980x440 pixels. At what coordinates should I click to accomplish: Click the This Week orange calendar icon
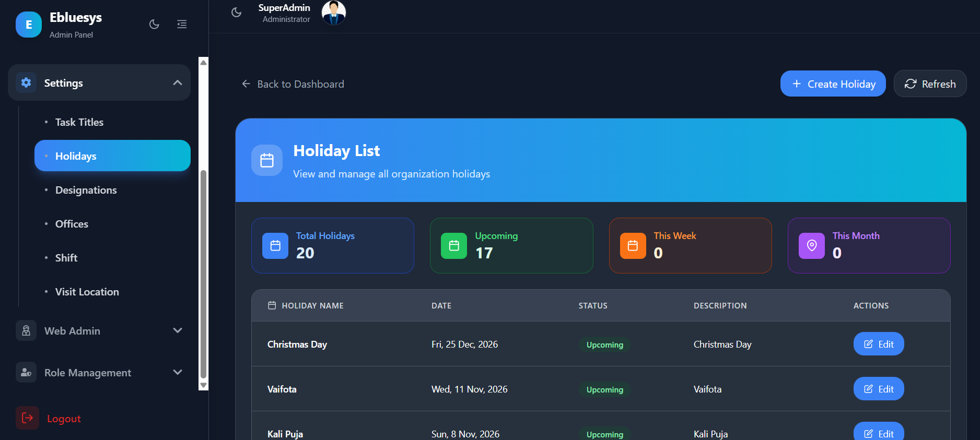tap(633, 246)
